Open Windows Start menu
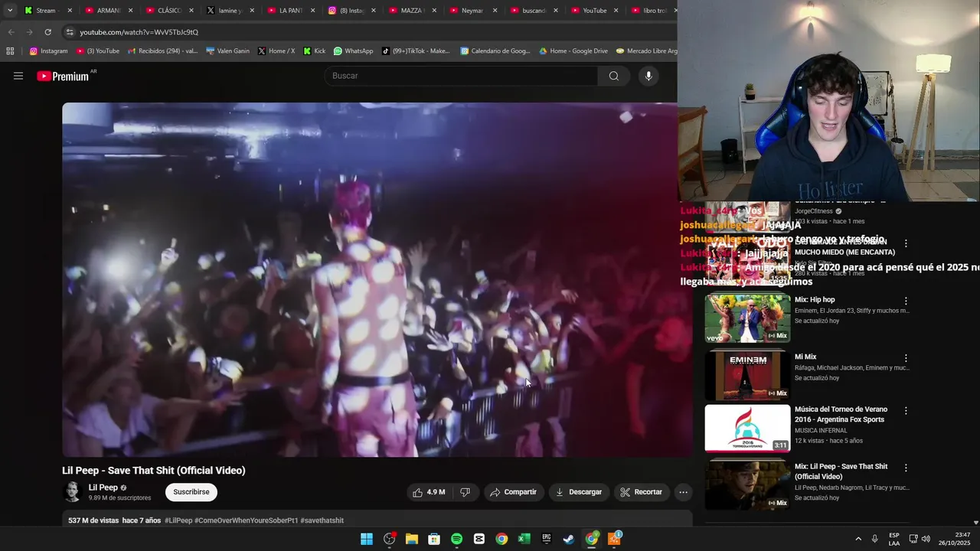This screenshot has height=551, width=980. 367,539
